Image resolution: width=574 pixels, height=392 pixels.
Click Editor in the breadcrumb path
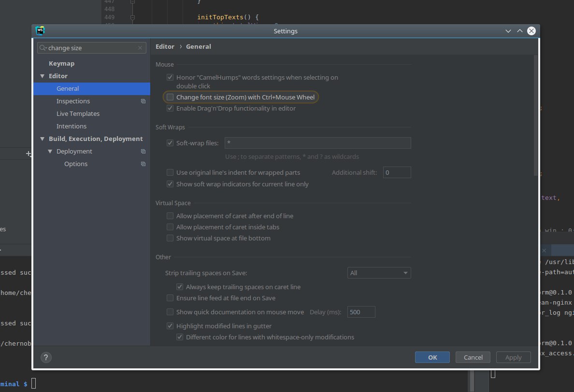click(x=165, y=46)
